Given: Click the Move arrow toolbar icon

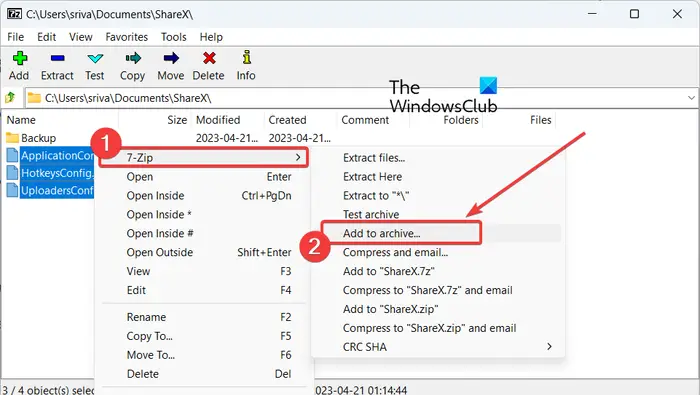Looking at the screenshot, I should 171,58.
